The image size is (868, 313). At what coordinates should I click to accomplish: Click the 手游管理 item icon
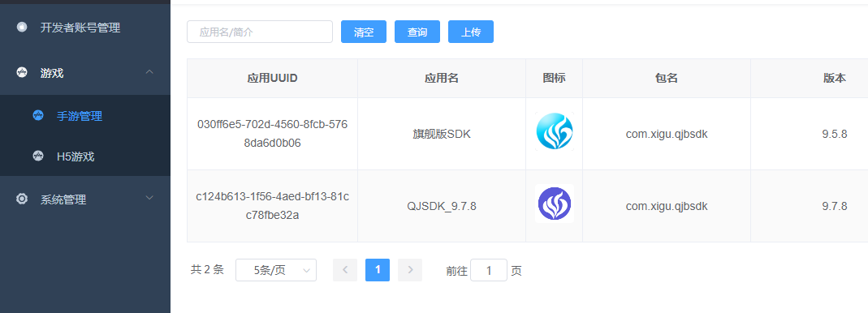38,116
